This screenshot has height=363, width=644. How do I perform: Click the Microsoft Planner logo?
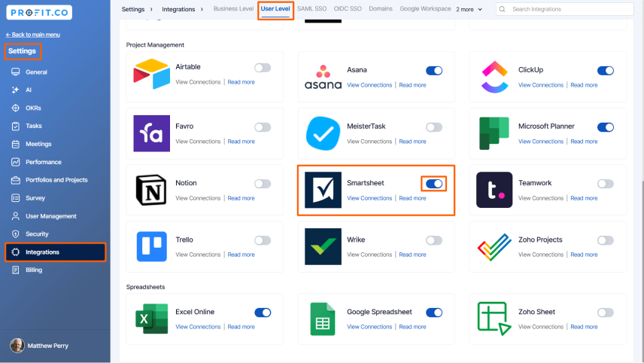494,133
